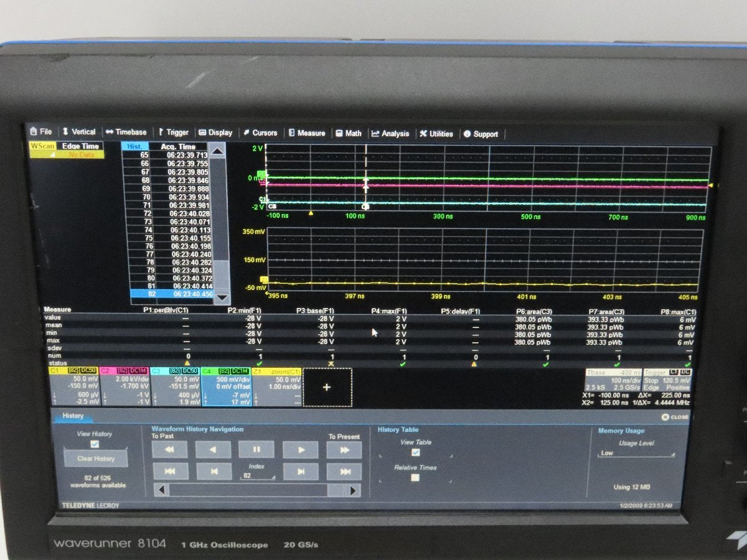Open the Utilities menu
747x560 pixels.
436,134
